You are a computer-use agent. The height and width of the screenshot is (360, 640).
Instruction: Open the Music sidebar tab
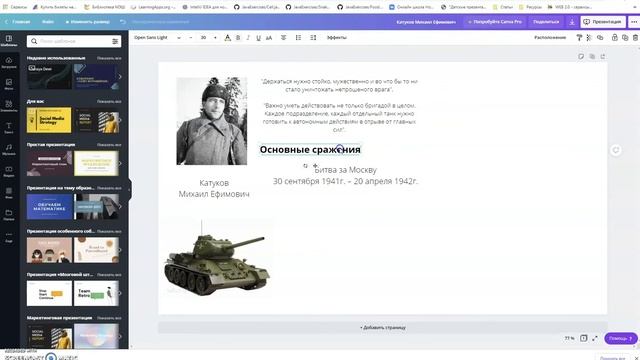(9, 149)
